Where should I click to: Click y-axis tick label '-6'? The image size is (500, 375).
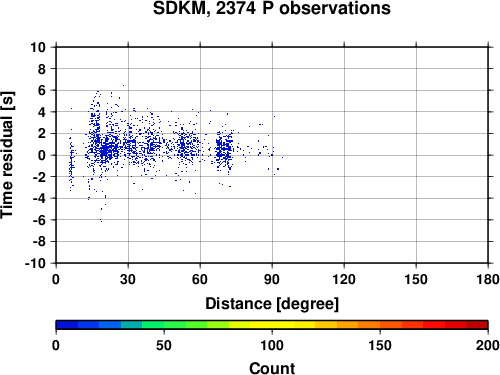tap(39, 220)
